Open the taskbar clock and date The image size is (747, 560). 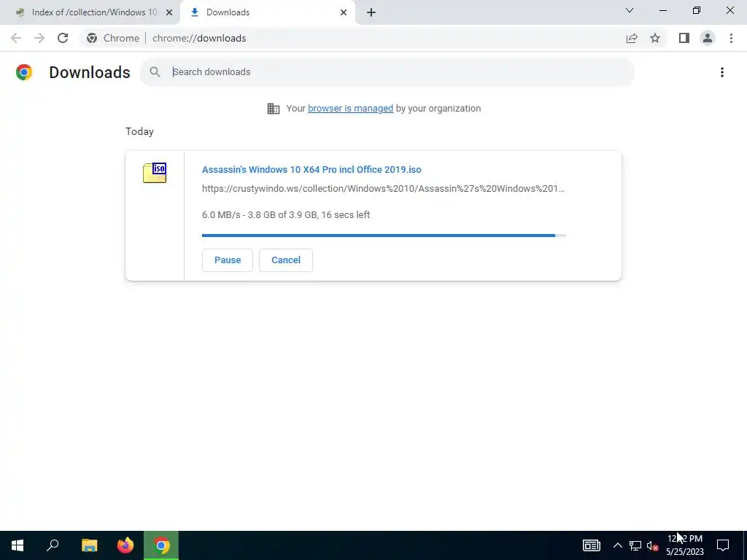(684, 545)
